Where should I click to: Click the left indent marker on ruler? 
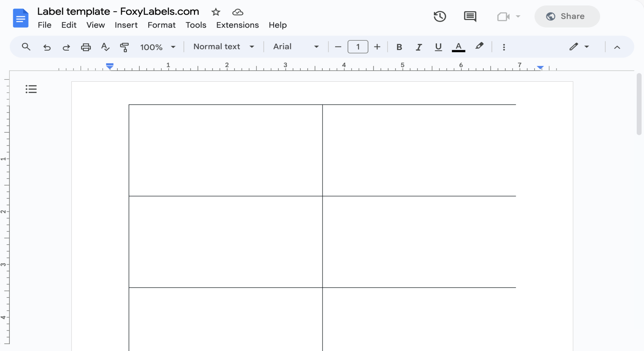pos(110,66)
